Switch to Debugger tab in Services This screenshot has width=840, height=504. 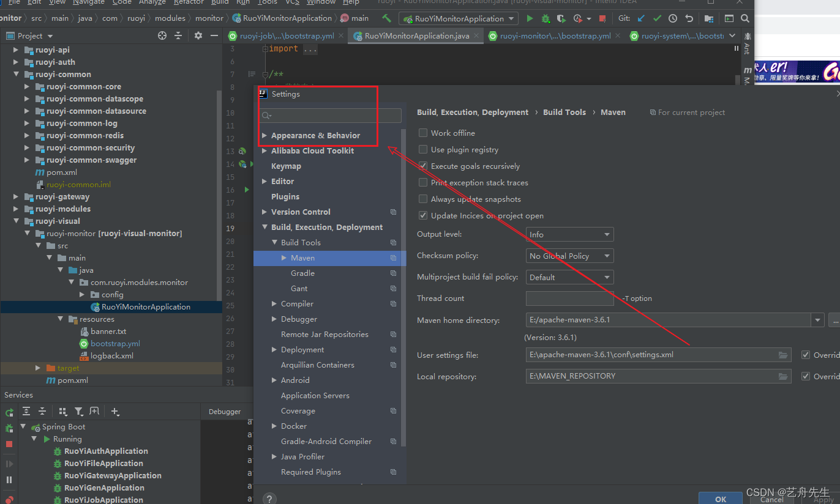coord(225,412)
